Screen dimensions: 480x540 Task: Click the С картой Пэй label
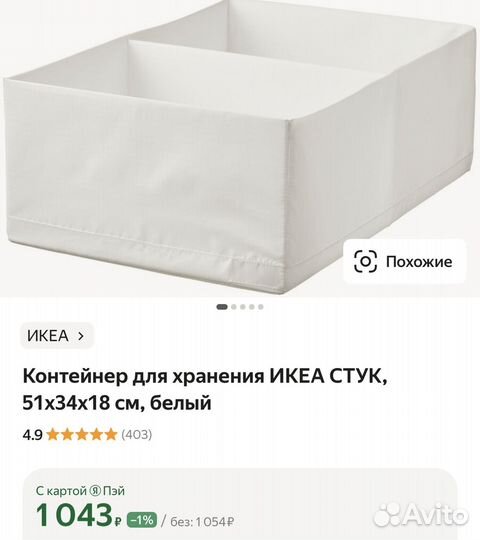pyautogui.click(x=80, y=491)
